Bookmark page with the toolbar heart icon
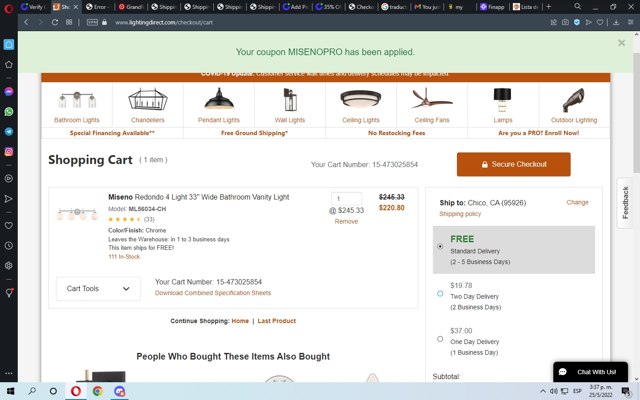Screen dimensions: 640x400 tap(600, 22)
